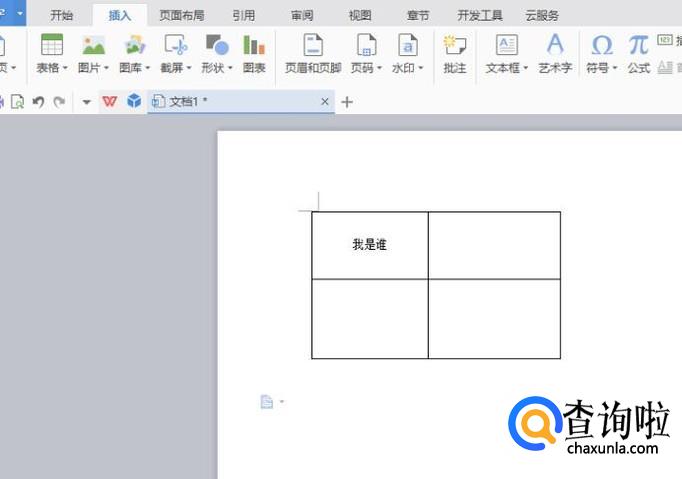Click the 截屏 screenshot icon
Viewport: 682px width, 479px height.
coord(176,44)
